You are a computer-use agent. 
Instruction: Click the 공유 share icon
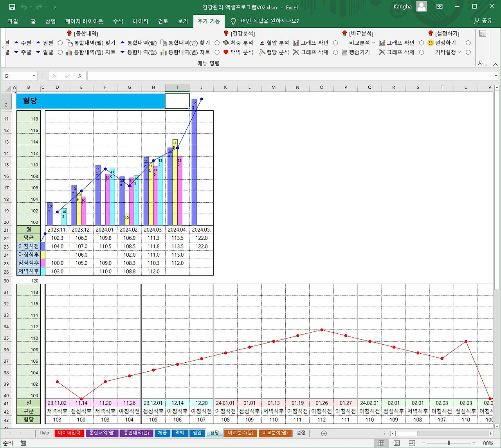pos(483,21)
